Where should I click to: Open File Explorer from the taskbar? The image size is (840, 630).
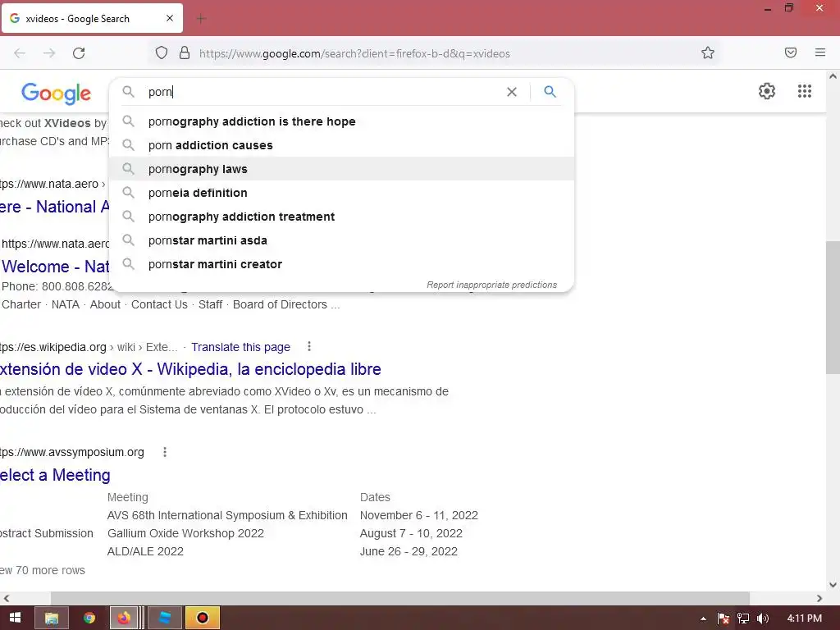52,618
